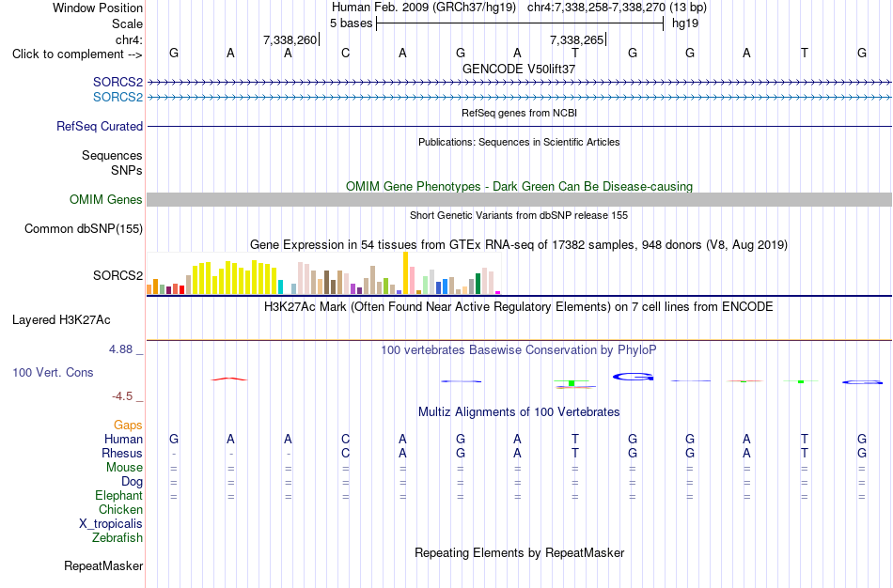Screen dimensions: 893x588
Task: Click the Mouse alignment row label
Action: 124,468
